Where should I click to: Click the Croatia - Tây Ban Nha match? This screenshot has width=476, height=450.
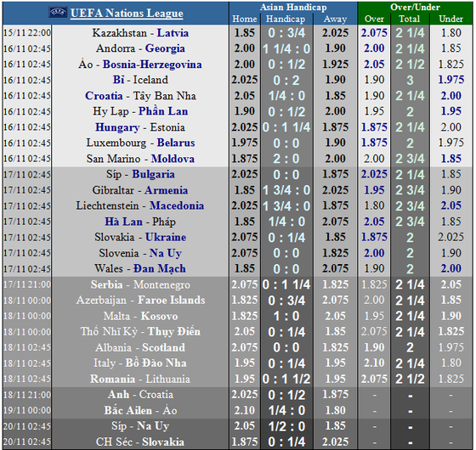(140, 95)
